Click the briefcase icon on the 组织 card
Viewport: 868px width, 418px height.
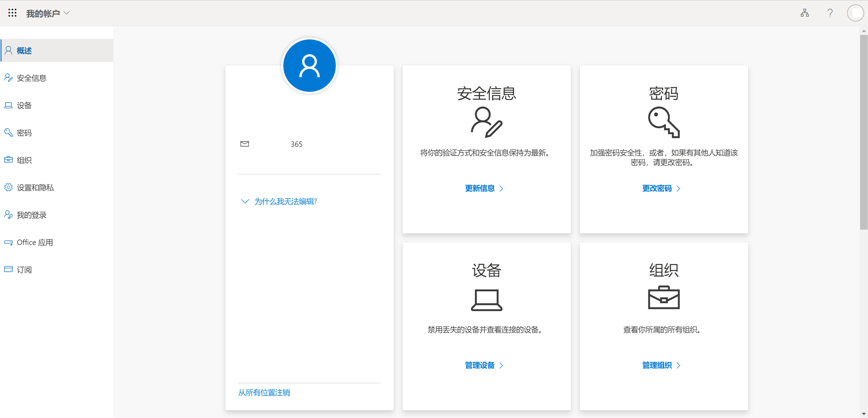coord(663,298)
